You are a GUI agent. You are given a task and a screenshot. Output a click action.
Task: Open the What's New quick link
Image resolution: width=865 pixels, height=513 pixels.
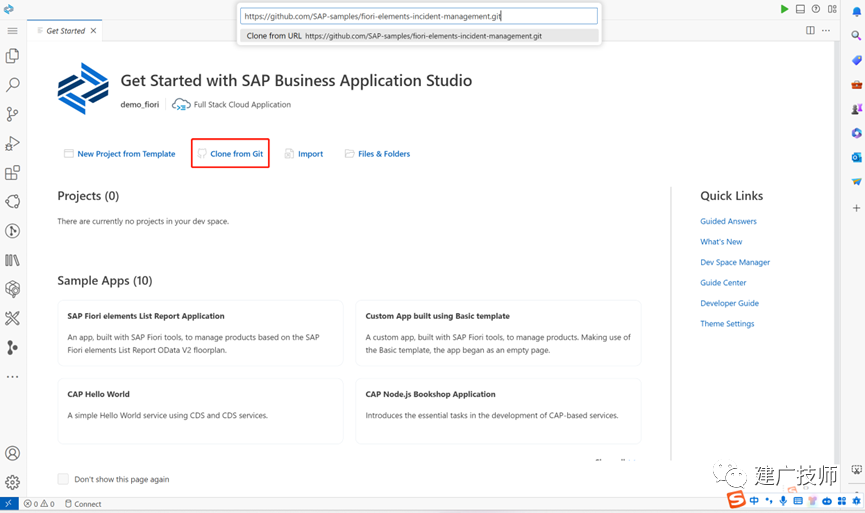[721, 242]
